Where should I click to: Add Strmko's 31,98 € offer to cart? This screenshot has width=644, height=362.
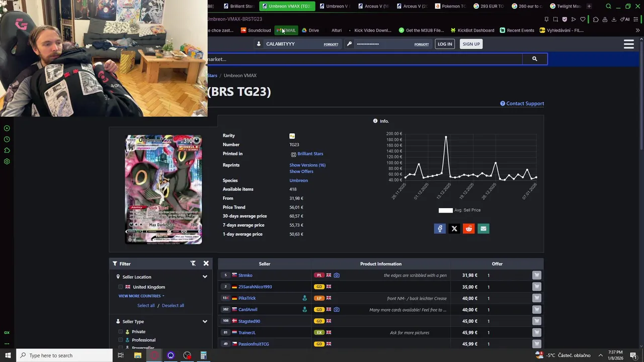point(537,275)
